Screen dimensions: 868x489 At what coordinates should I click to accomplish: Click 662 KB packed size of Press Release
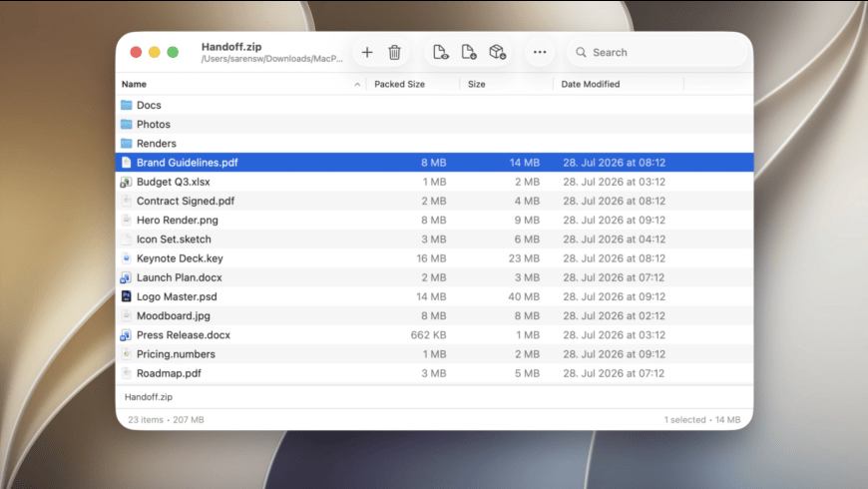tap(428, 335)
